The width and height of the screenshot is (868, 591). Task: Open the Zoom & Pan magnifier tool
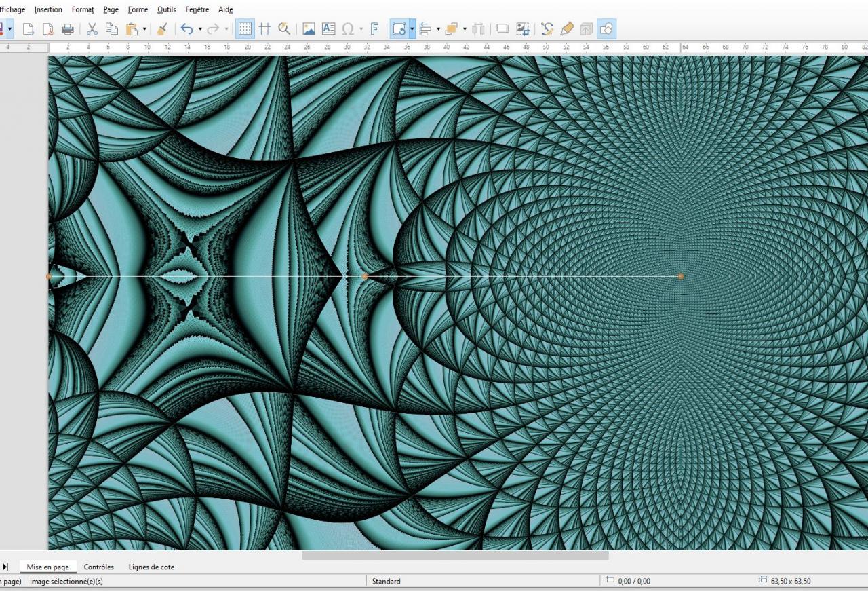[284, 28]
